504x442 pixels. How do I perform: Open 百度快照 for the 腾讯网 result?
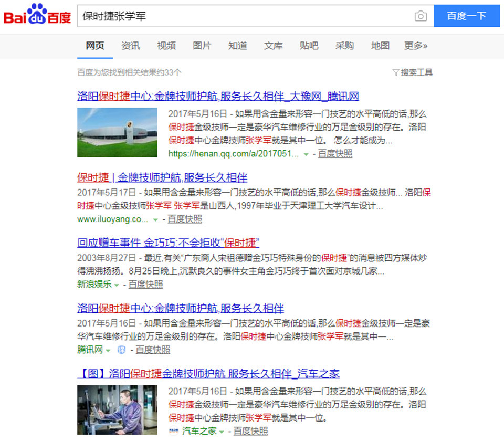pos(153,350)
